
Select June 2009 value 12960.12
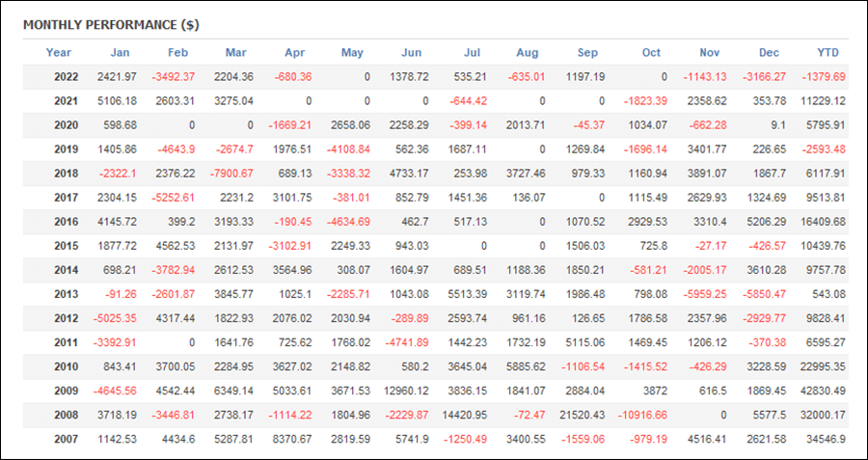click(406, 391)
